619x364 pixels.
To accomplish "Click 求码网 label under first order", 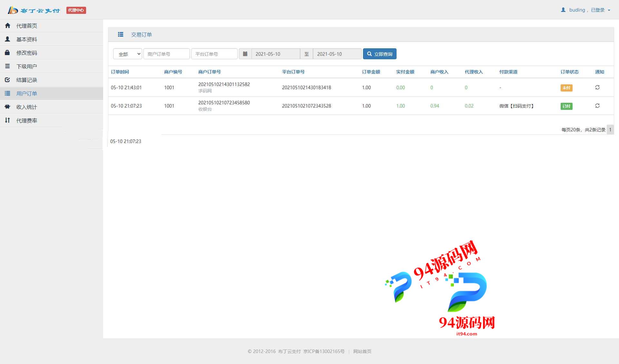I will tap(205, 91).
